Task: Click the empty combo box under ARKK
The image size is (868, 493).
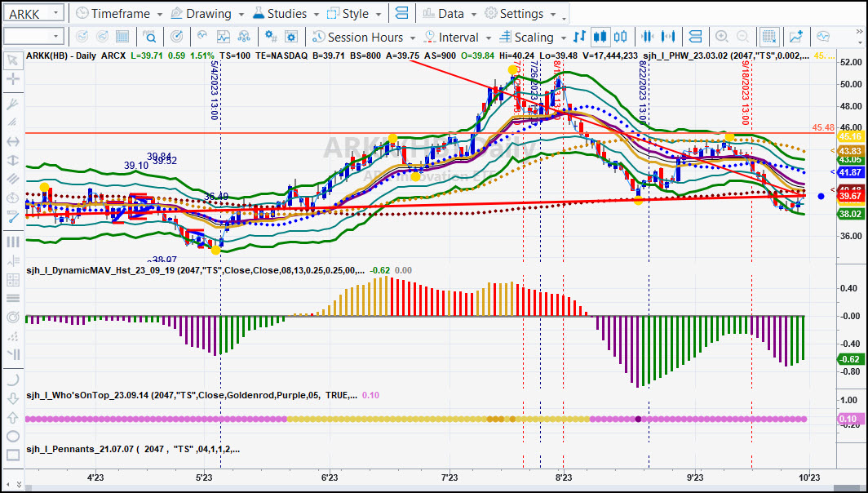Action: (x=33, y=37)
